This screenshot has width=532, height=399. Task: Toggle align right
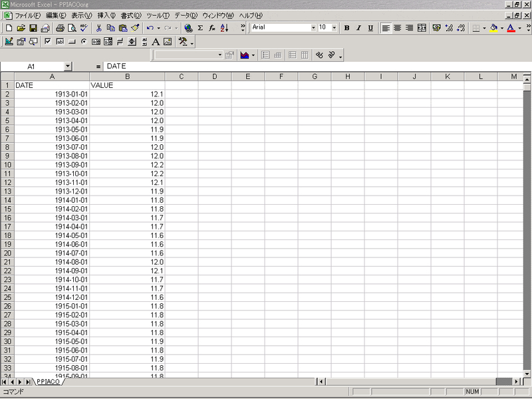pyautogui.click(x=410, y=28)
